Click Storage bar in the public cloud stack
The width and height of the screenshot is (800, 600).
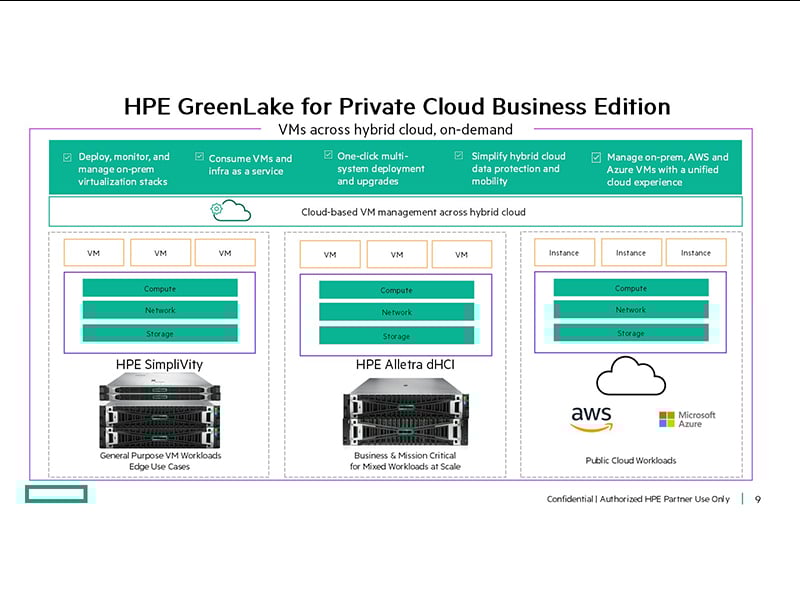631,333
